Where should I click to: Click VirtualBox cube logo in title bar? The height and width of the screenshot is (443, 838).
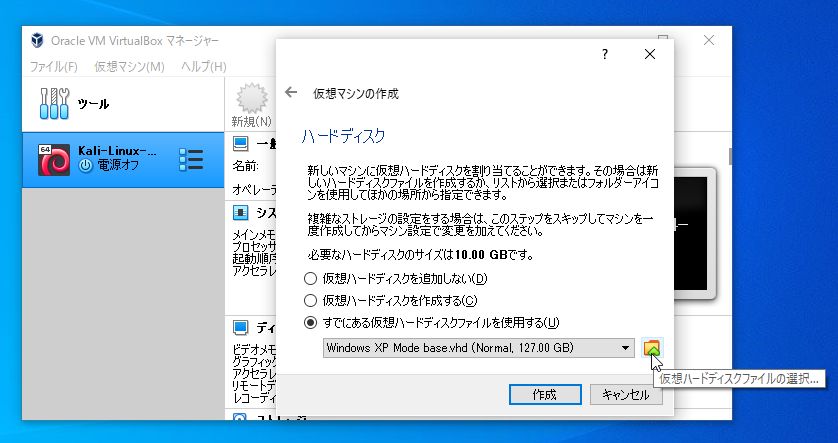point(37,40)
